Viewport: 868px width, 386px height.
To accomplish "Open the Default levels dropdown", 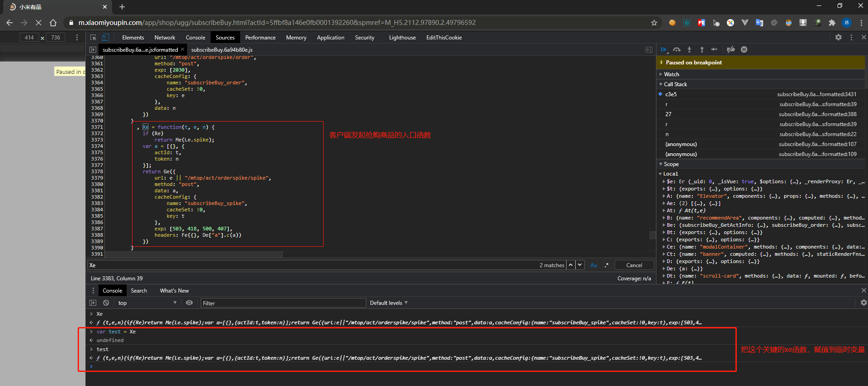I will [x=389, y=303].
